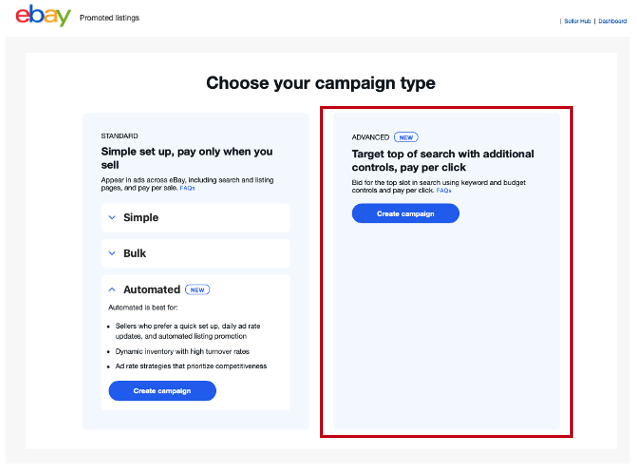This screenshot has width=637, height=470.
Task: Click the 'Choose your campaign type' heading
Action: pyautogui.click(x=320, y=83)
